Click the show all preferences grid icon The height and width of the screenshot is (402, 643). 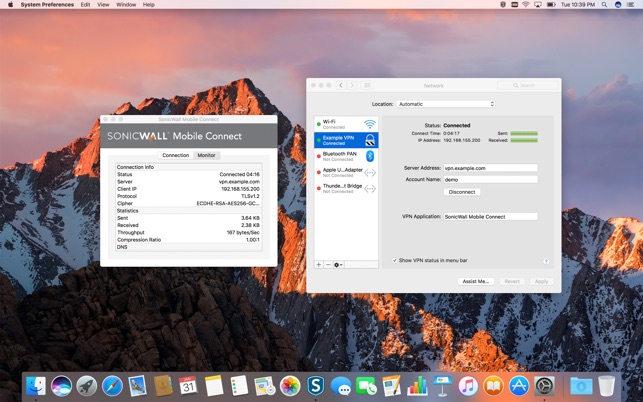pyautogui.click(x=367, y=85)
